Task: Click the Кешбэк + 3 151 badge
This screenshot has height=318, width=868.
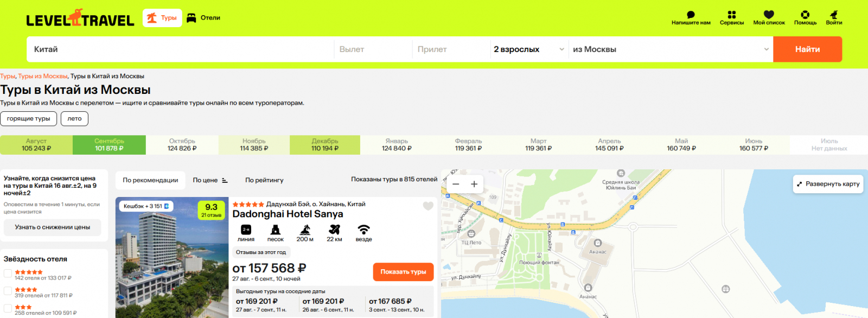Action: point(146,206)
